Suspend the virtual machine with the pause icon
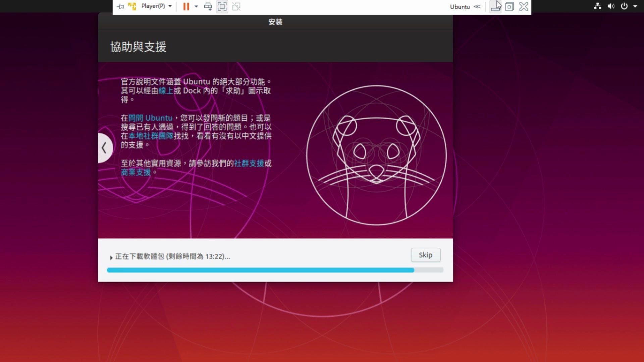Viewport: 644px width, 362px height. (x=186, y=6)
